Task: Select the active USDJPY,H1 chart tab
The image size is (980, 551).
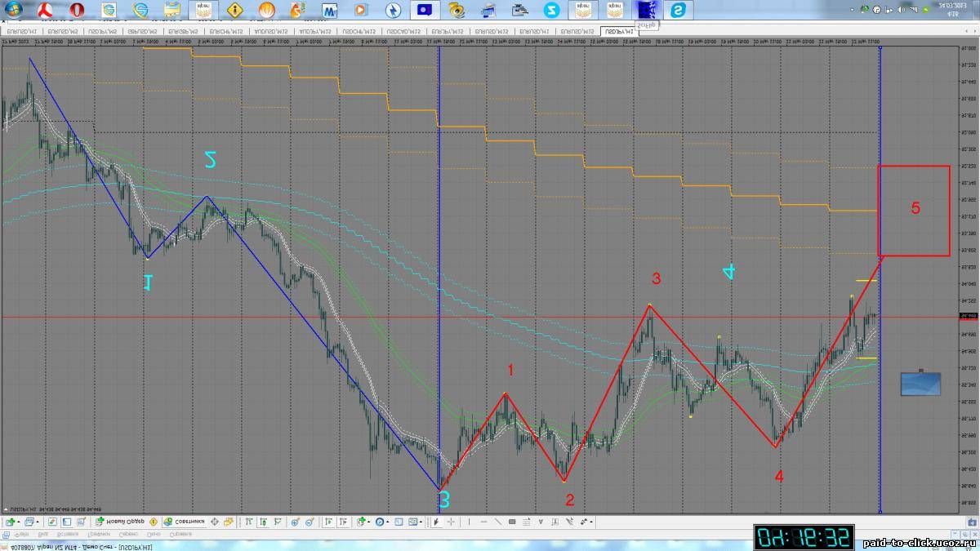Action: [621, 31]
